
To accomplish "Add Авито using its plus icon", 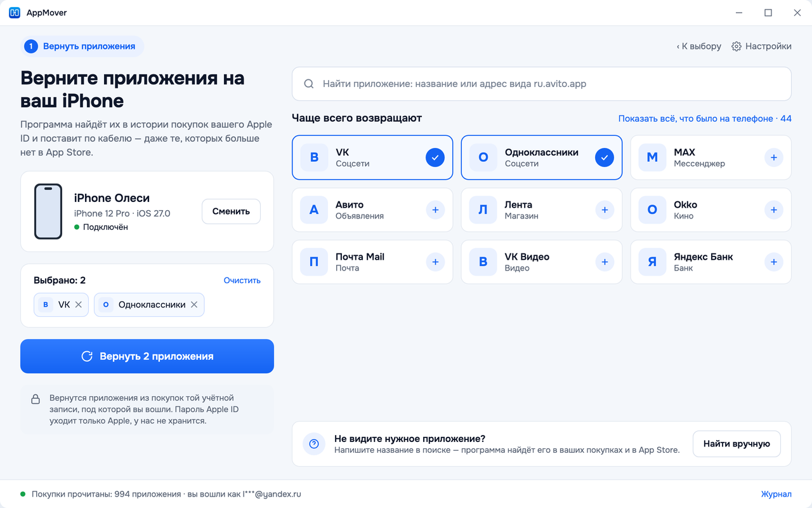I will point(435,210).
